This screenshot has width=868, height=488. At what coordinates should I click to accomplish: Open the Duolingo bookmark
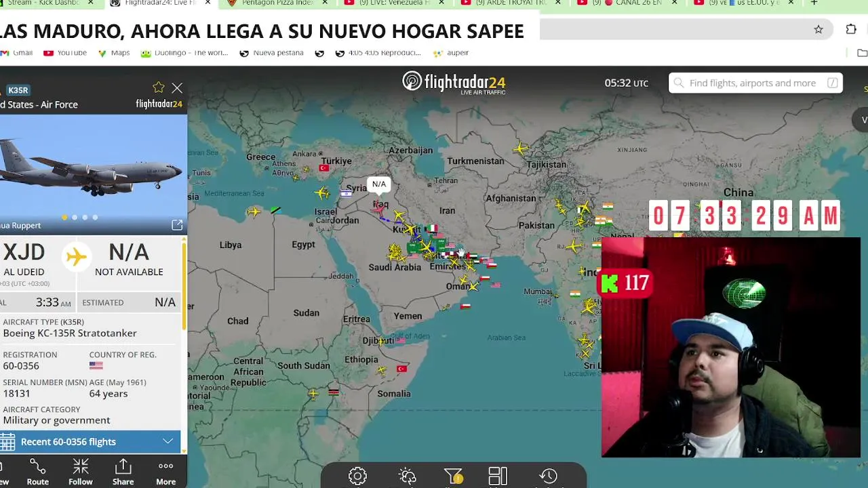tap(185, 53)
